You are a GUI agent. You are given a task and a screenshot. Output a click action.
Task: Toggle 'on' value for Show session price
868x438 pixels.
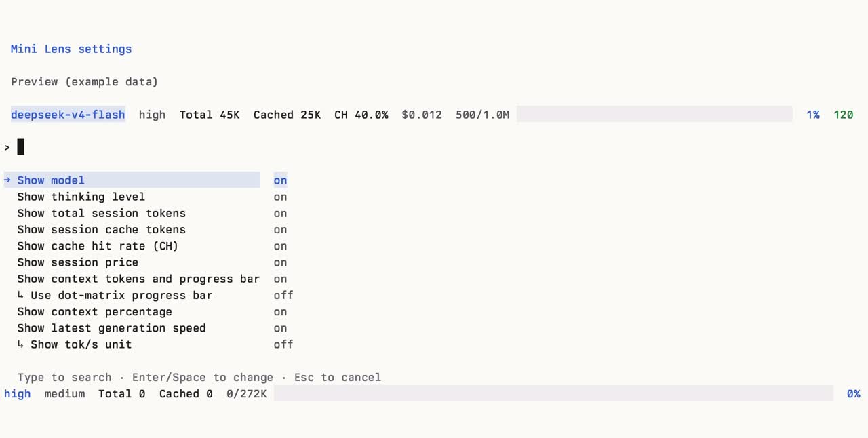click(280, 262)
